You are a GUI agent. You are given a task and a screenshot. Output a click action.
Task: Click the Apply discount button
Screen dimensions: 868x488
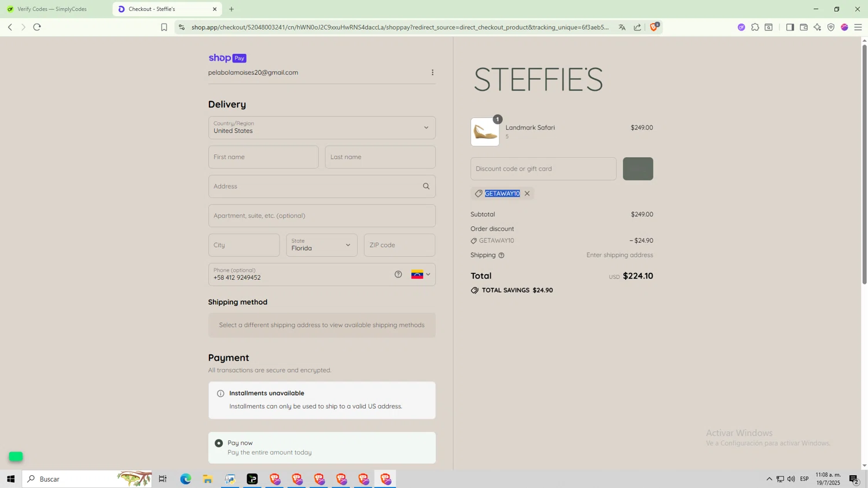pos(638,169)
